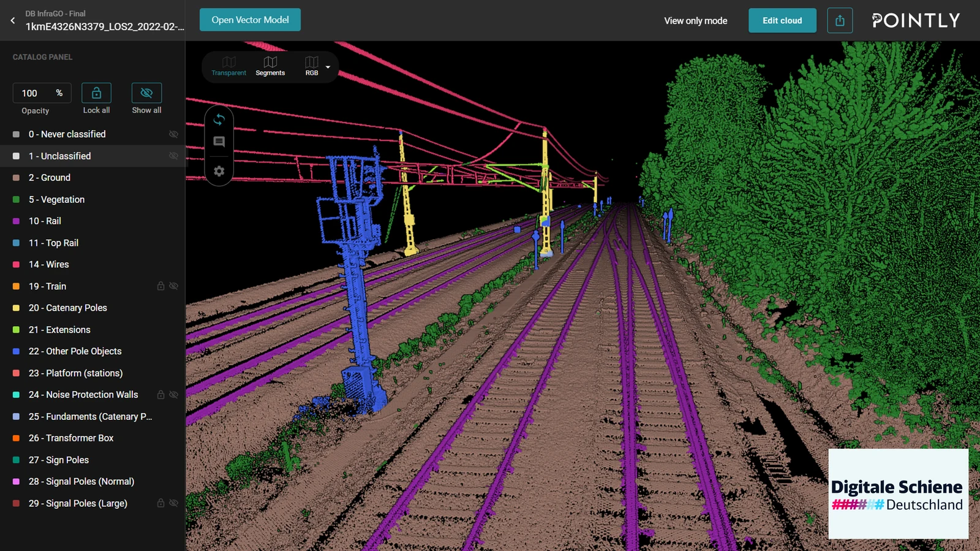This screenshot has height=551, width=980.
Task: Select the 25 - Fundaments (Catenary P... row
Action: 92,417
